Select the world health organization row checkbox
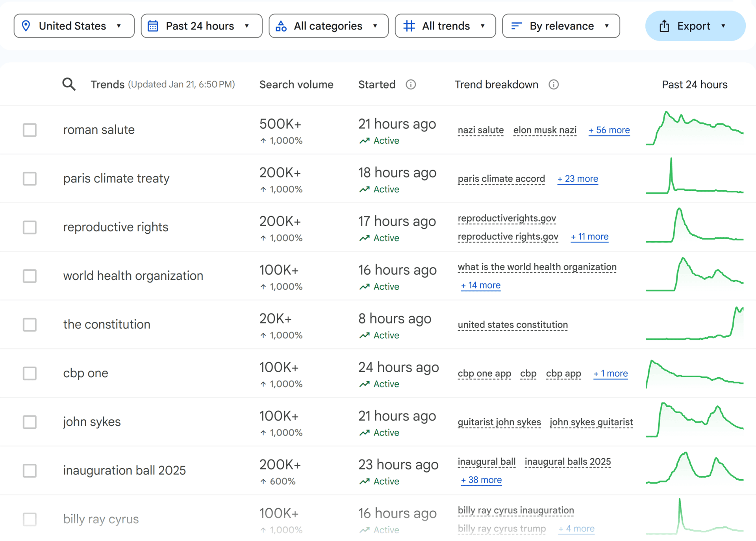 [x=30, y=276]
